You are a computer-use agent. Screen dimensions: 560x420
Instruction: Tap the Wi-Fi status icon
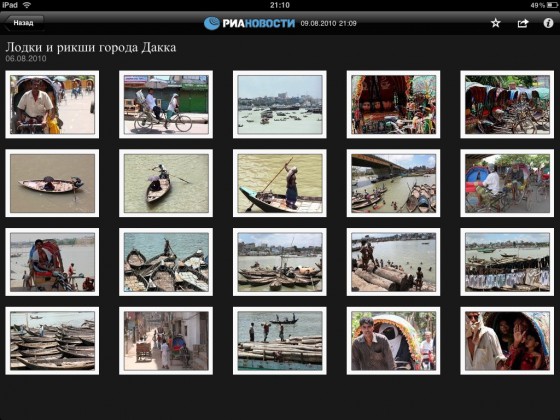[27, 5]
